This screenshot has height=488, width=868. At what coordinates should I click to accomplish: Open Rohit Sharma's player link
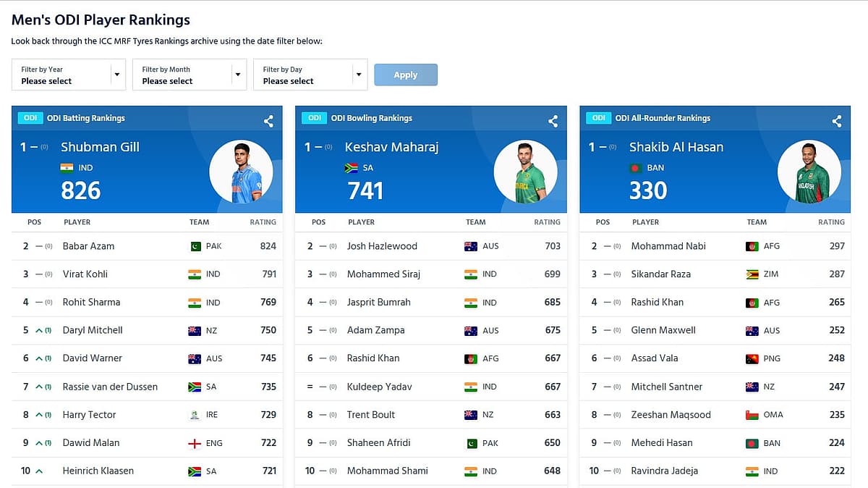pyautogui.click(x=91, y=302)
